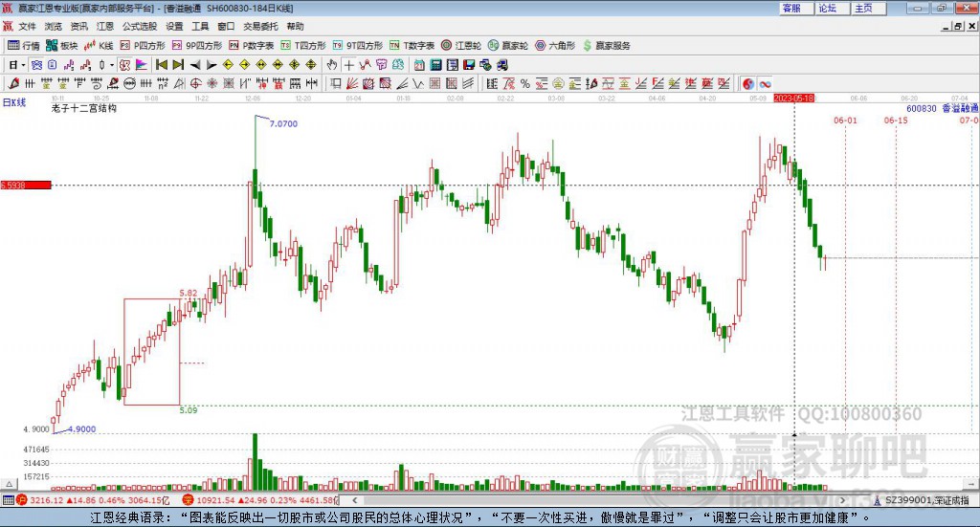The height and width of the screenshot is (527, 980).
Task: Jump to the last bar icon
Action: point(178,65)
